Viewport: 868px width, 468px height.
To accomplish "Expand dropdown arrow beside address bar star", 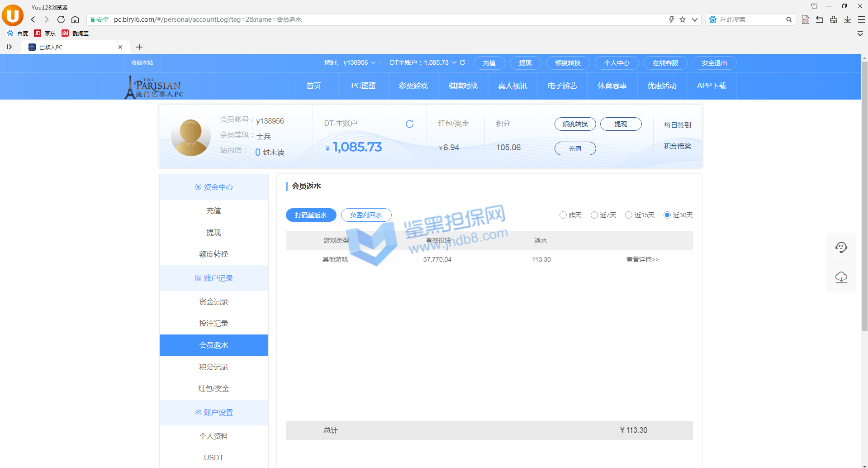I will coord(694,19).
